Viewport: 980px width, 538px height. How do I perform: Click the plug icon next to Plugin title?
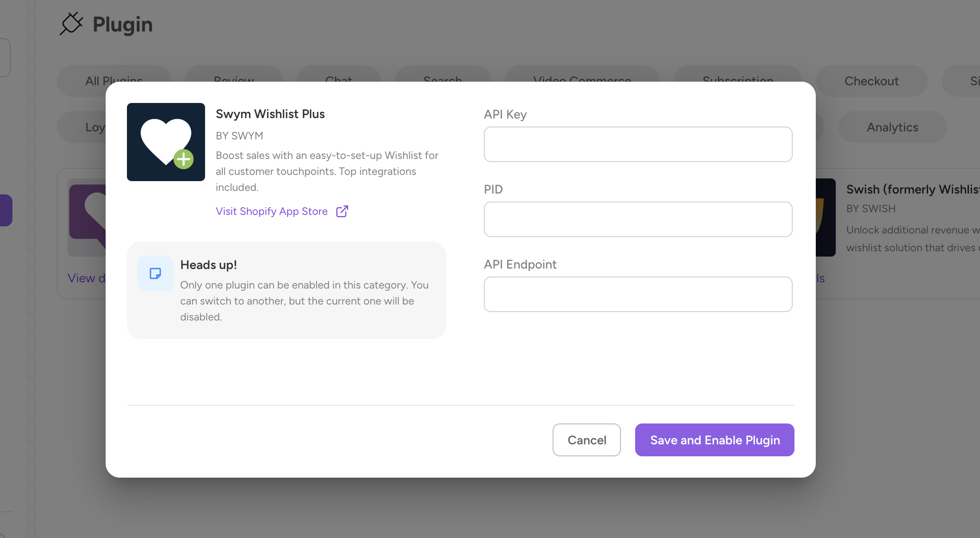[x=71, y=24]
